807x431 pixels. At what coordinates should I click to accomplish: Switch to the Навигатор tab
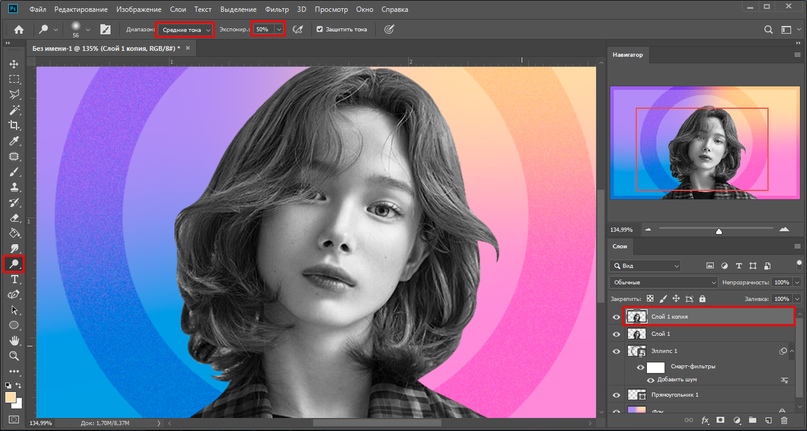[x=627, y=55]
